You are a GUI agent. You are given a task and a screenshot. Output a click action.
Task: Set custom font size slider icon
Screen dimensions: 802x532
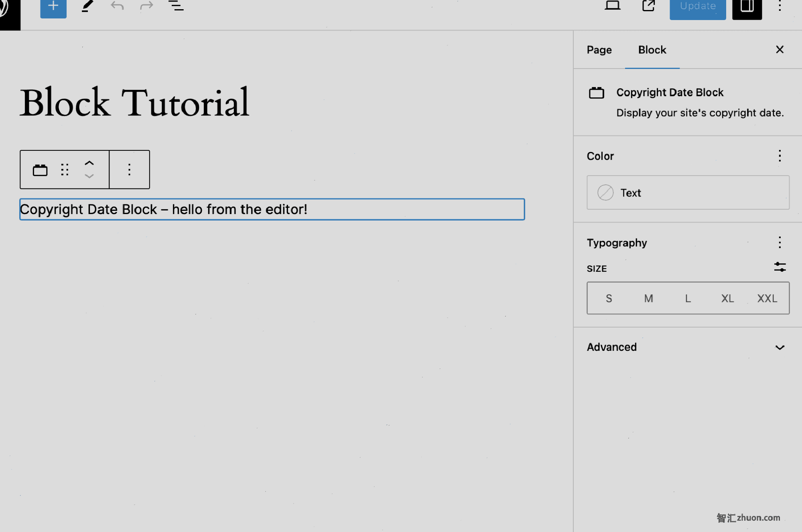pos(780,267)
